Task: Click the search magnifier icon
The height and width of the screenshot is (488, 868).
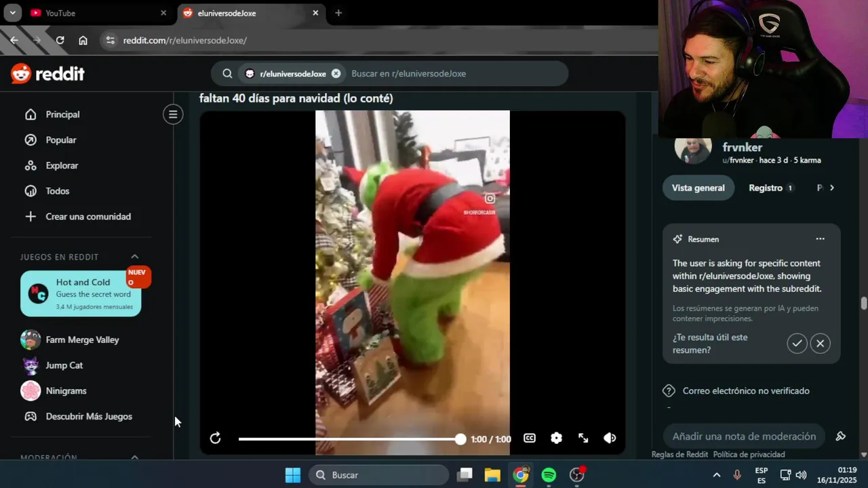Action: [228, 74]
